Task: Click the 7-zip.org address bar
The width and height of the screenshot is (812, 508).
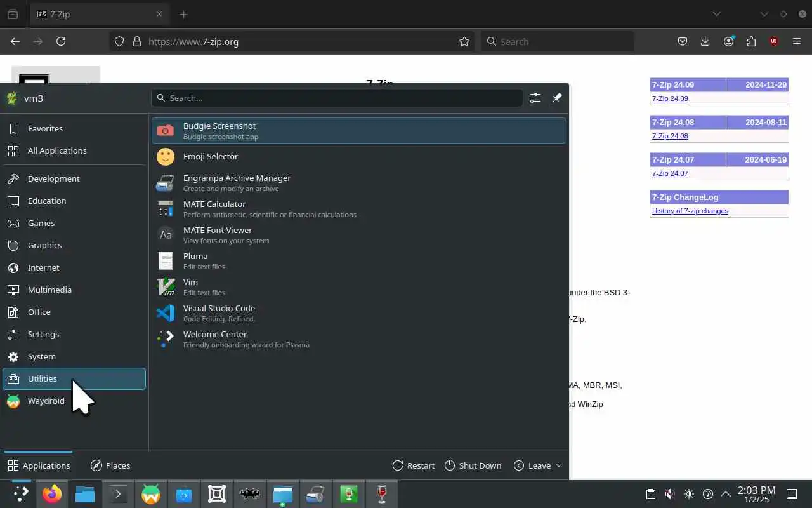Action: click(x=292, y=41)
